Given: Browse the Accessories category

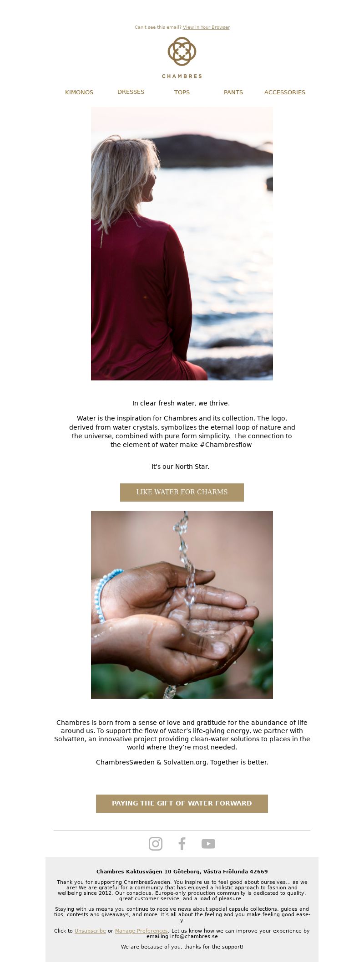Looking at the screenshot, I should pyautogui.click(x=285, y=92).
